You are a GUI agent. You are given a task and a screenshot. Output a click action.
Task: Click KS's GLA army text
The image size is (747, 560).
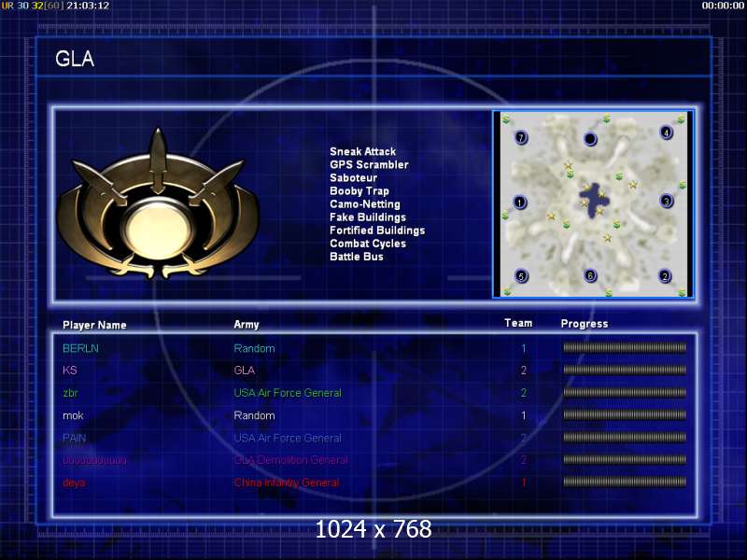245,370
